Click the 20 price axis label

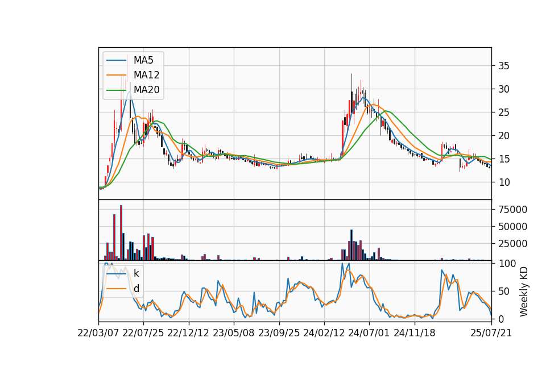pyautogui.click(x=504, y=136)
